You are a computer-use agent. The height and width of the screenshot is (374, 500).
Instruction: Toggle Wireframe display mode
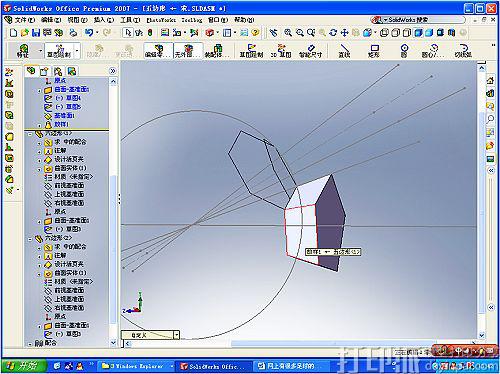pyautogui.click(x=384, y=33)
